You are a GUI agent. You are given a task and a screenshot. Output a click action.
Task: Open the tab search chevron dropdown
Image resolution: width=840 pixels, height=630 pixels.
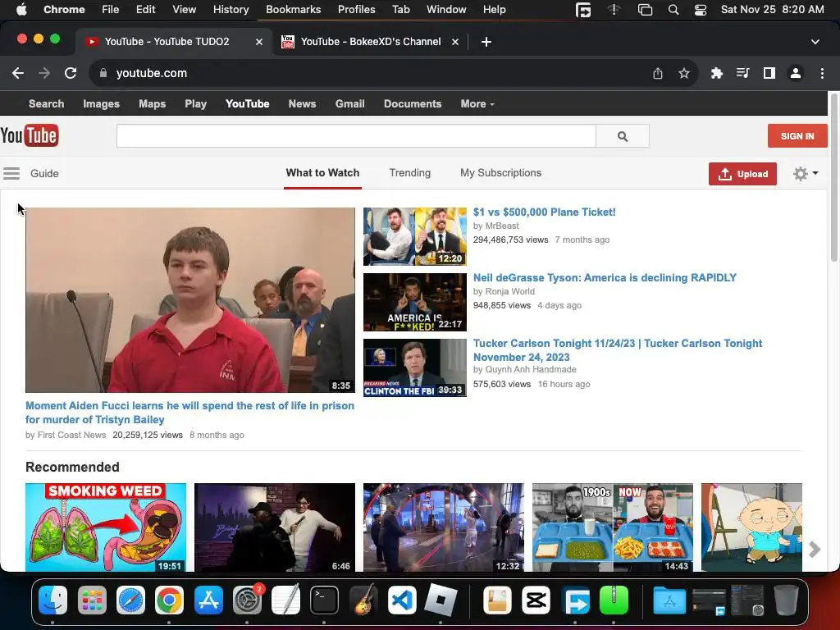click(x=815, y=42)
